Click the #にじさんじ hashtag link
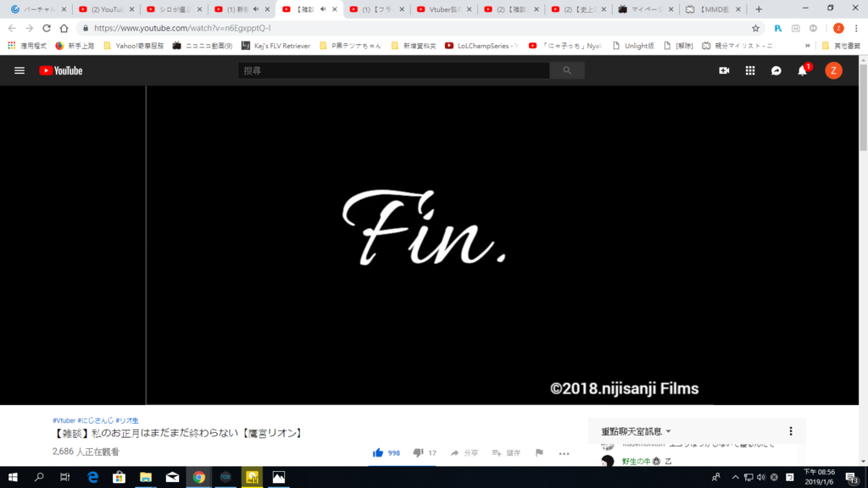 tap(96, 420)
